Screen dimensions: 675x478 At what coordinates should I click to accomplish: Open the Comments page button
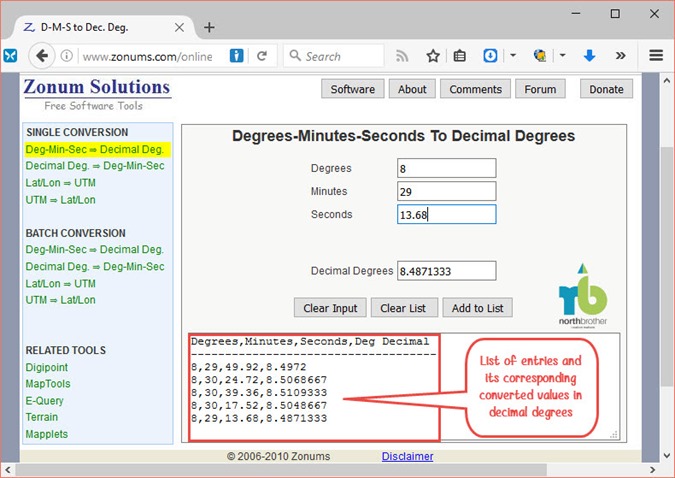pos(475,89)
